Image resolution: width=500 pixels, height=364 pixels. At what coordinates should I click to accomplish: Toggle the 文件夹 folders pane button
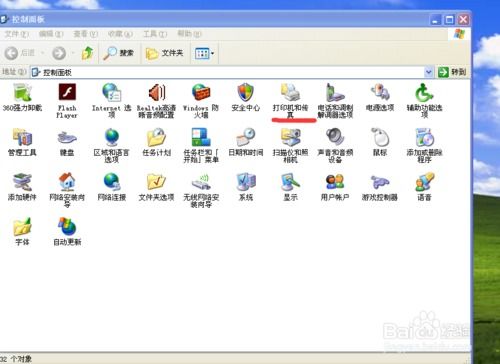pos(165,53)
